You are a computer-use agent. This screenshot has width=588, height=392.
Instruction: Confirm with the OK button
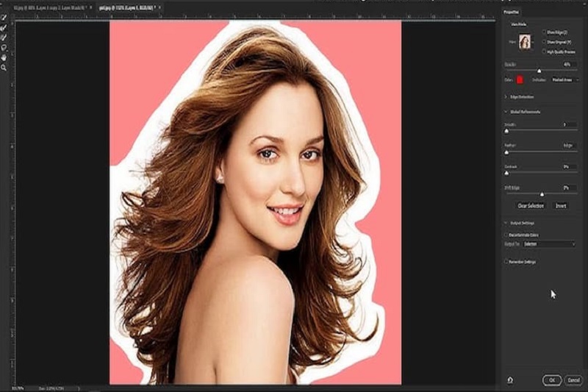[x=552, y=380]
